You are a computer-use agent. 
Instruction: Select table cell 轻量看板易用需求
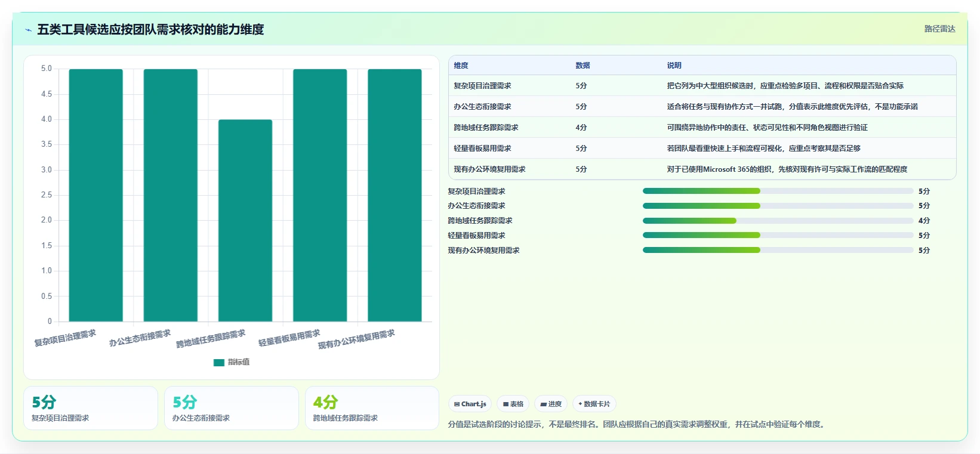482,149
